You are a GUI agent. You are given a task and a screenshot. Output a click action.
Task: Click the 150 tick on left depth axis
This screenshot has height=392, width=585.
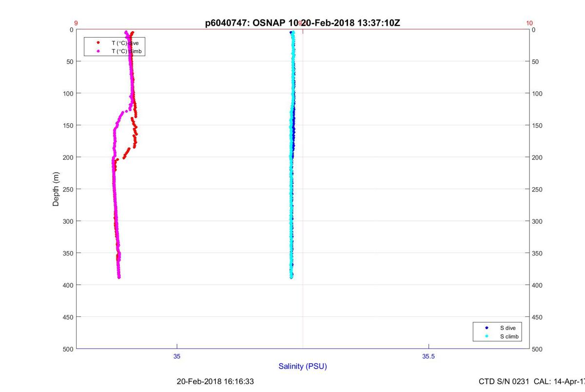pyautogui.click(x=69, y=125)
